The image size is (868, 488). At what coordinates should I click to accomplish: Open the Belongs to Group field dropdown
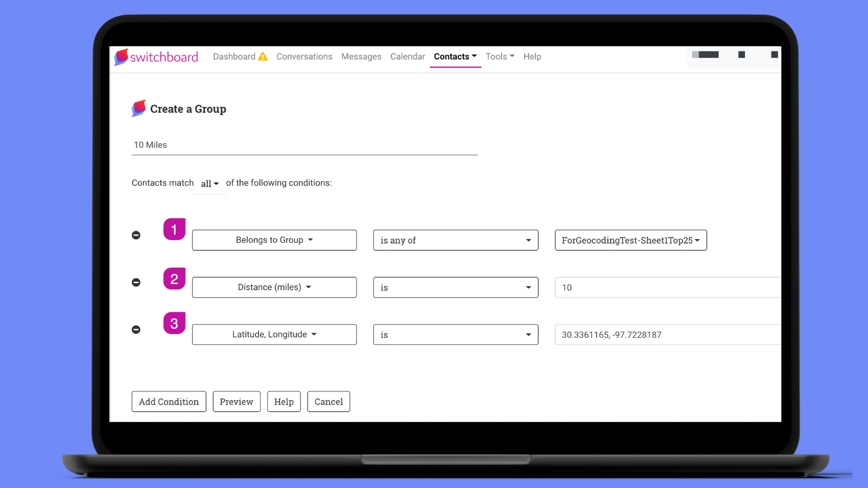(274, 240)
